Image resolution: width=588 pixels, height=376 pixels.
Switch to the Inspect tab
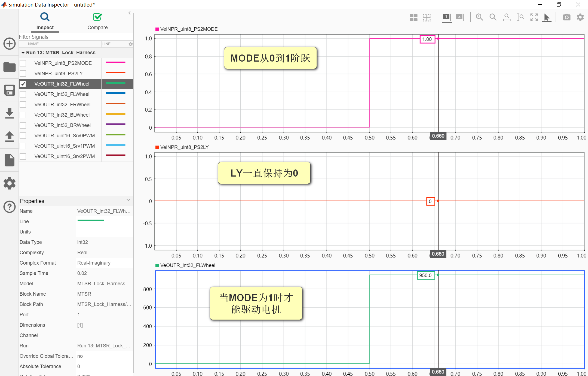click(45, 21)
